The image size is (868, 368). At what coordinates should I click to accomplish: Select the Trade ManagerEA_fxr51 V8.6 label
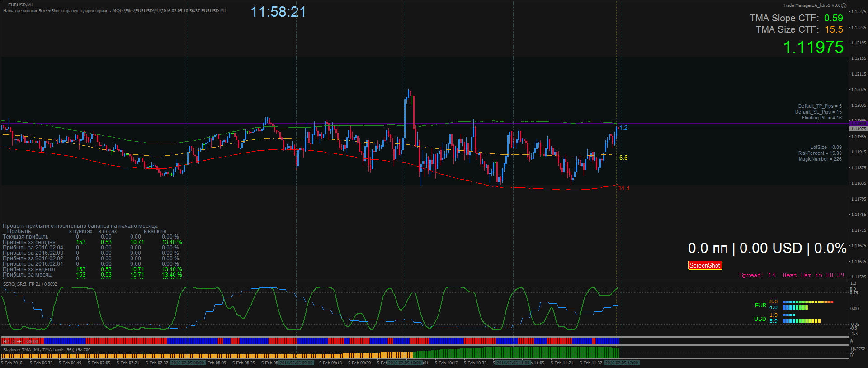(811, 5)
